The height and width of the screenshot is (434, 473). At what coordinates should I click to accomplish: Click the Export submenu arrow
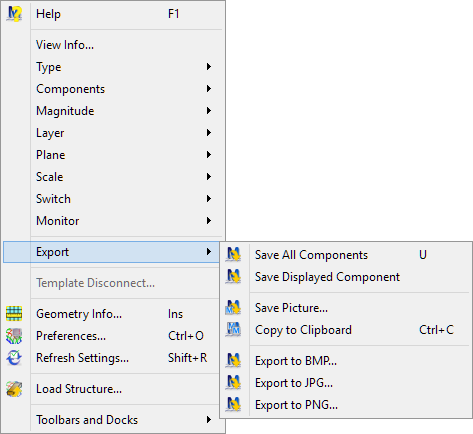click(209, 252)
